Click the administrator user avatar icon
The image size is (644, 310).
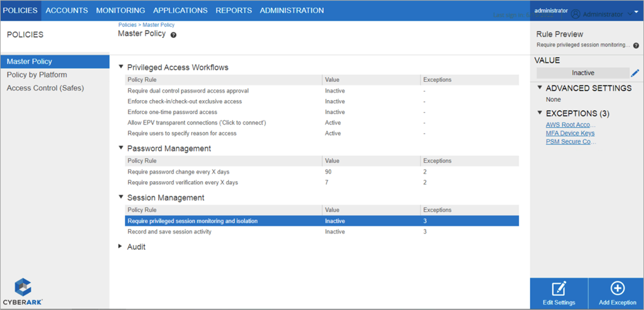click(575, 14)
